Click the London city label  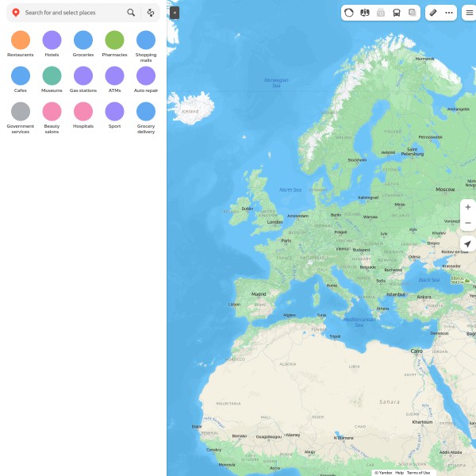pos(274,222)
